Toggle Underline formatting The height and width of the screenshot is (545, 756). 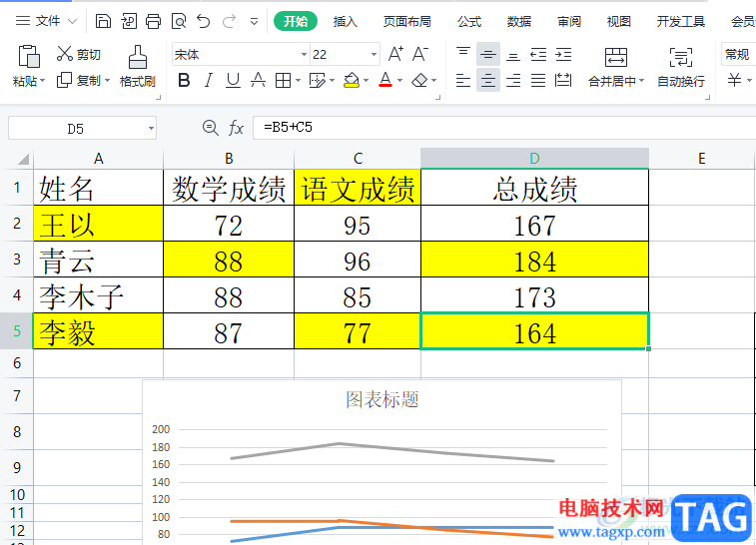tap(233, 80)
